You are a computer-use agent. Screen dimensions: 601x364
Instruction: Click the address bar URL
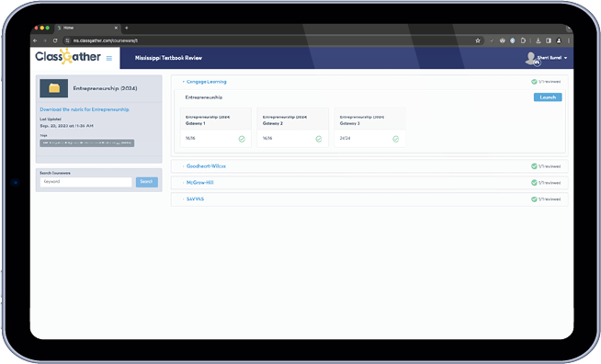(106, 40)
